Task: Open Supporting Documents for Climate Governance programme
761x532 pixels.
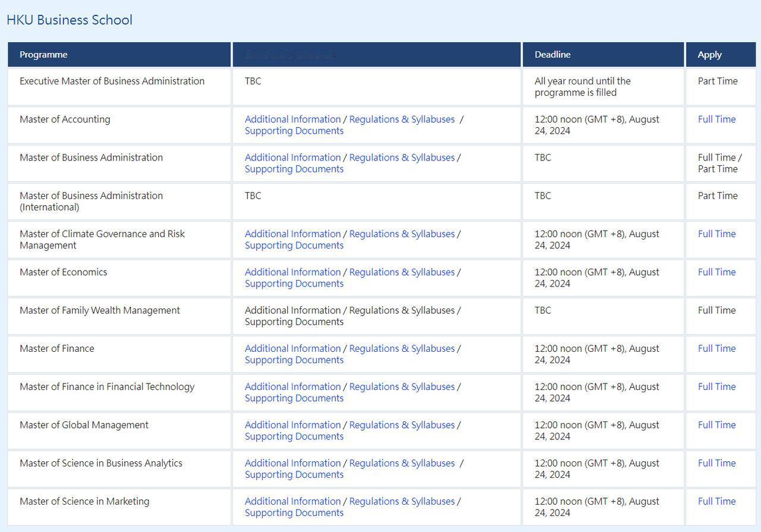Action: pyautogui.click(x=294, y=245)
